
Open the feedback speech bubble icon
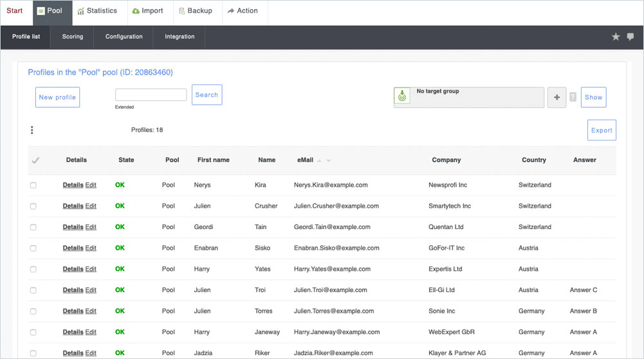(x=630, y=37)
